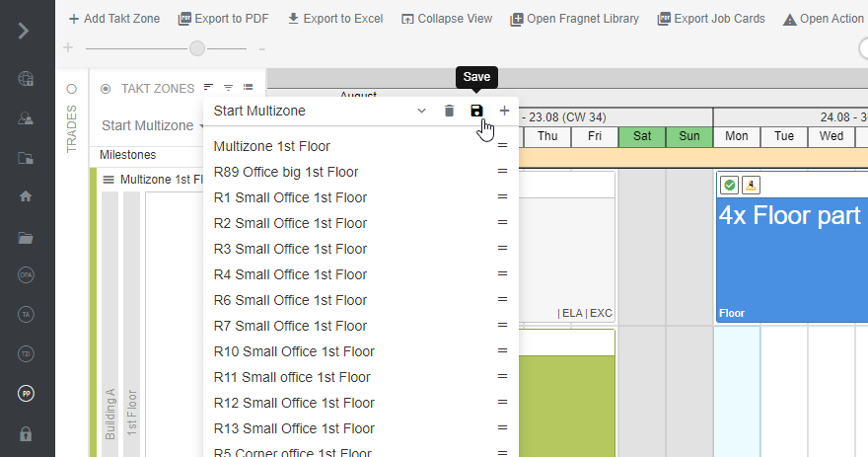This screenshot has width=868, height=457.
Task: Click the zoom slider handle
Action: tap(198, 48)
